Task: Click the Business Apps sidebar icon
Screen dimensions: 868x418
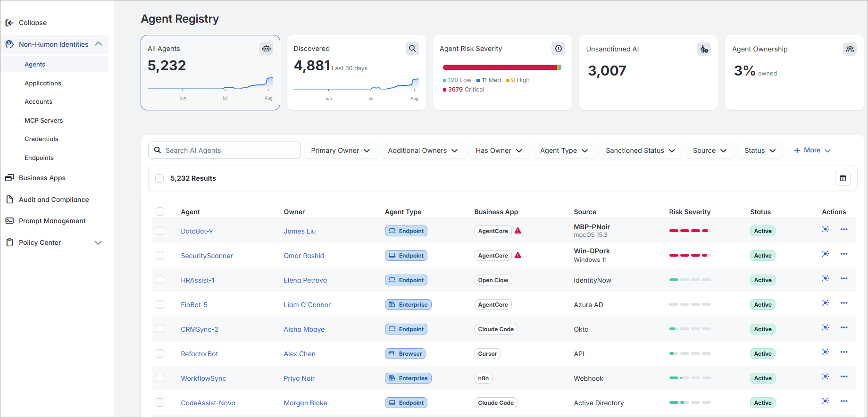Action: (x=9, y=178)
